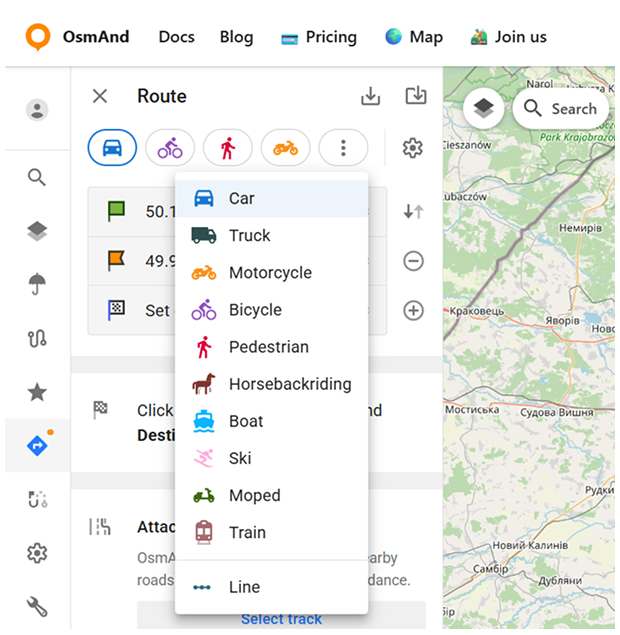The height and width of the screenshot is (635, 620).
Task: Open the user account icon
Action: (x=37, y=110)
